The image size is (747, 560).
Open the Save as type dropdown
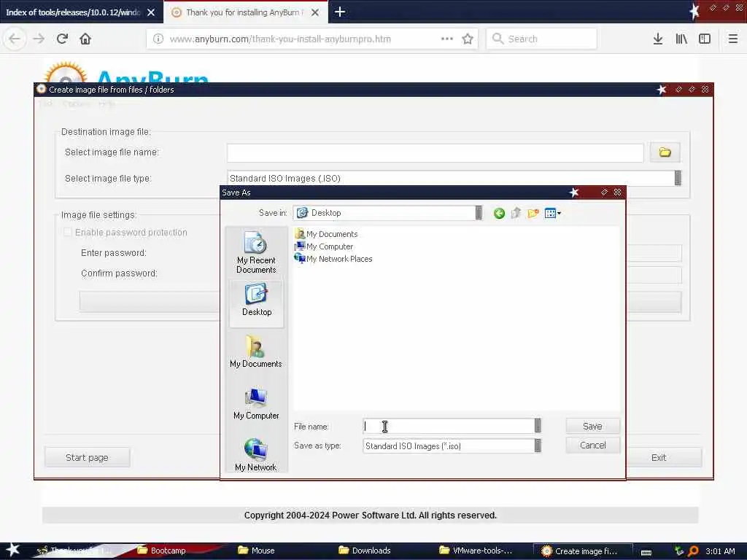click(538, 446)
